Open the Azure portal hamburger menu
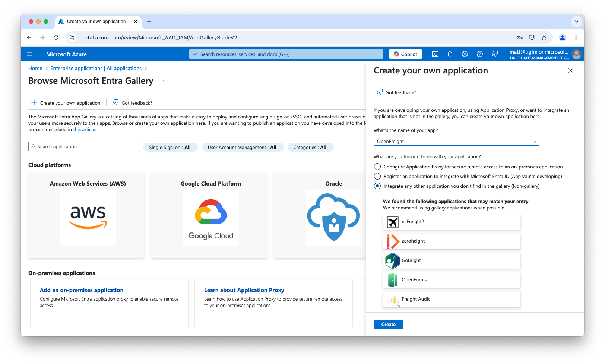605x364 pixels. coord(30,54)
